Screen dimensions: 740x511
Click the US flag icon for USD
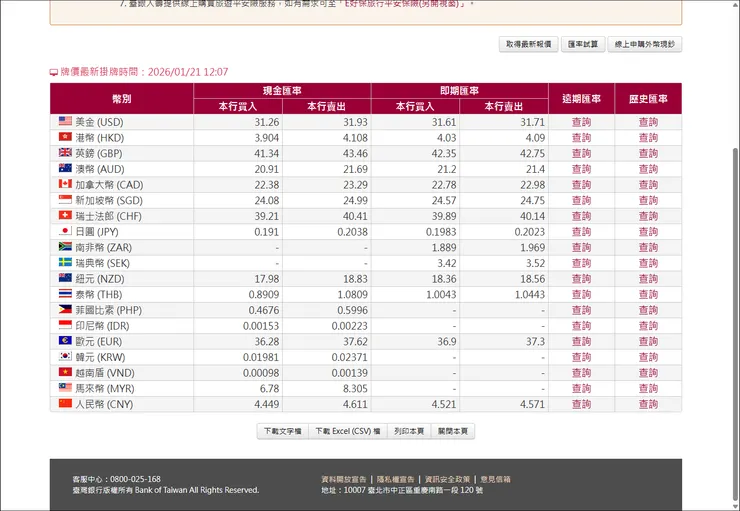click(65, 121)
